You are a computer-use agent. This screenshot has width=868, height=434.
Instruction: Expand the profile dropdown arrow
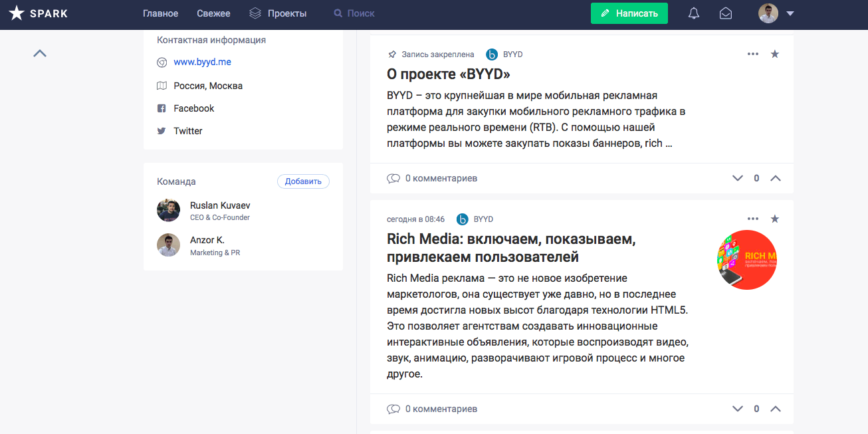click(x=790, y=13)
